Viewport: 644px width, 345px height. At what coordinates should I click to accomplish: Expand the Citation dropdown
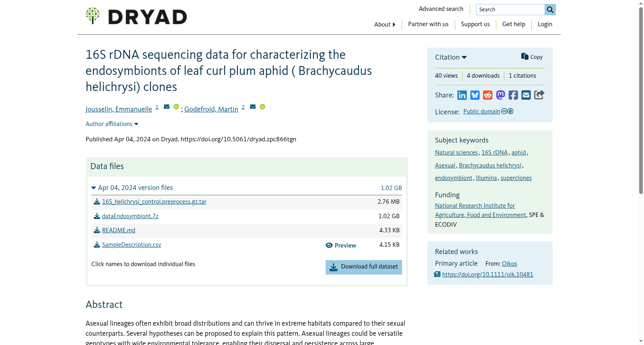click(451, 57)
